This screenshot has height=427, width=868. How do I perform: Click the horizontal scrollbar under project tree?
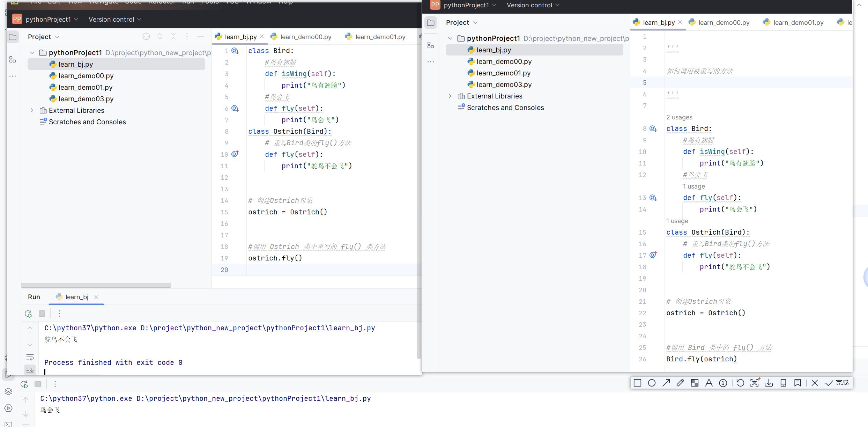pos(96,285)
